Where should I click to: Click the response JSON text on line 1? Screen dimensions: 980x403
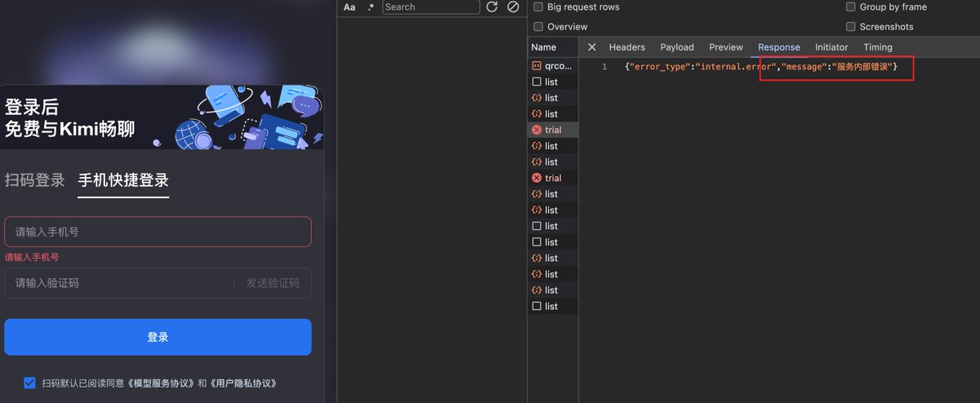click(761, 66)
